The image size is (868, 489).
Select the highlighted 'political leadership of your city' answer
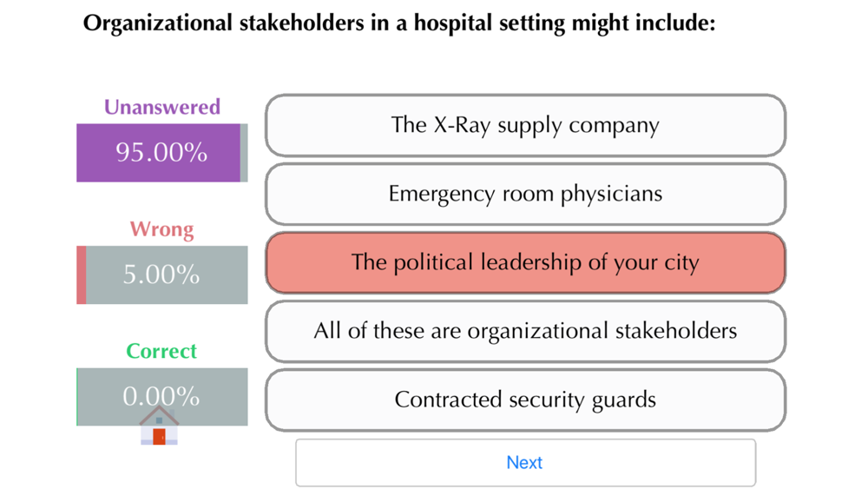[x=525, y=262]
